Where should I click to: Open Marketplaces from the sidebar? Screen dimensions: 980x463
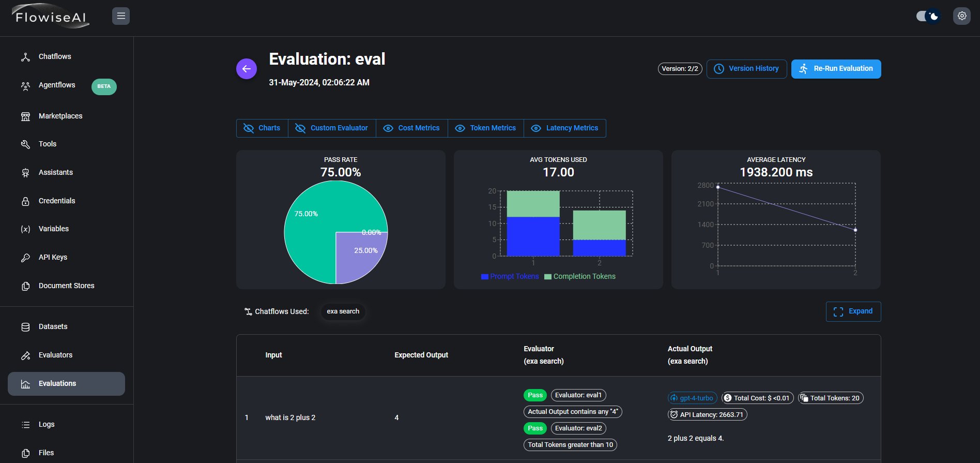point(66,116)
